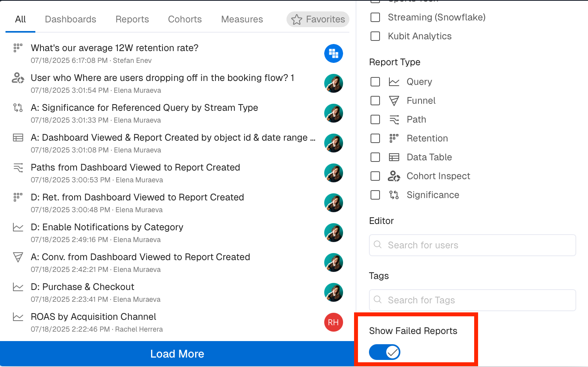The width and height of the screenshot is (588, 367).
Task: Click cohort icon beside booking flow report
Action: 18,78
